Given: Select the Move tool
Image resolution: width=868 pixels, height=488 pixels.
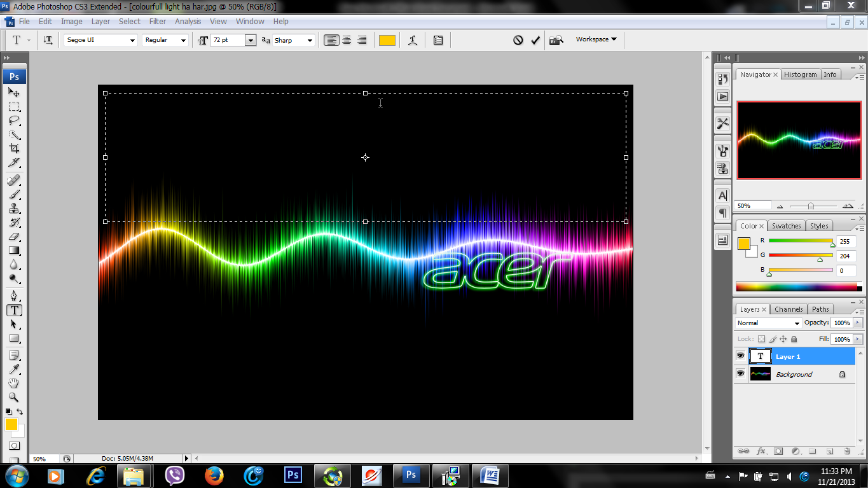Looking at the screenshot, I should coord(14,92).
